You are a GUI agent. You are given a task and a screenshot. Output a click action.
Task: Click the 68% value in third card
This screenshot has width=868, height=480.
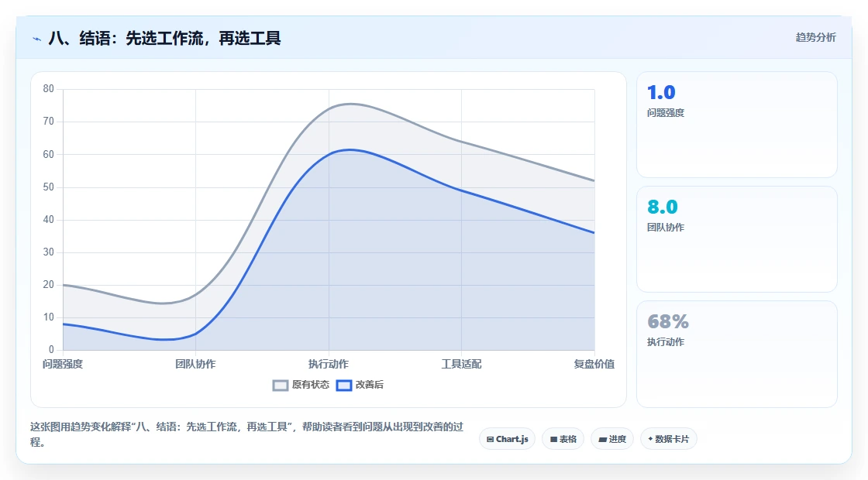[x=667, y=321]
